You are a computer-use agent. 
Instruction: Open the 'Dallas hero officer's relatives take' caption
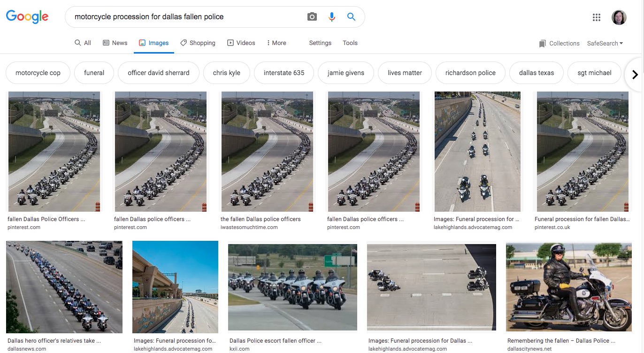(x=54, y=341)
